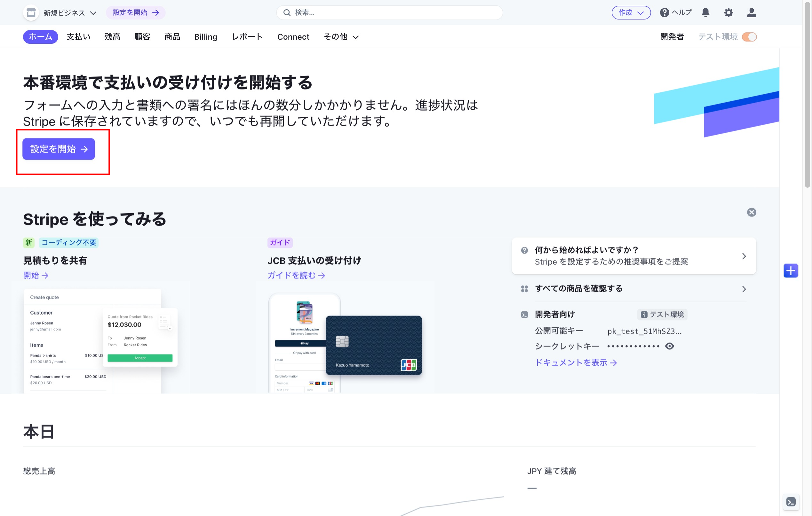
Task: Toggle the テスト環境 test mode switch
Action: point(749,37)
